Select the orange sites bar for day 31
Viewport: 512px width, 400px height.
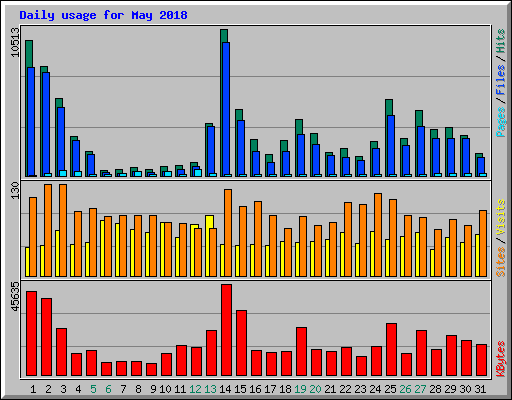pyautogui.click(x=483, y=243)
